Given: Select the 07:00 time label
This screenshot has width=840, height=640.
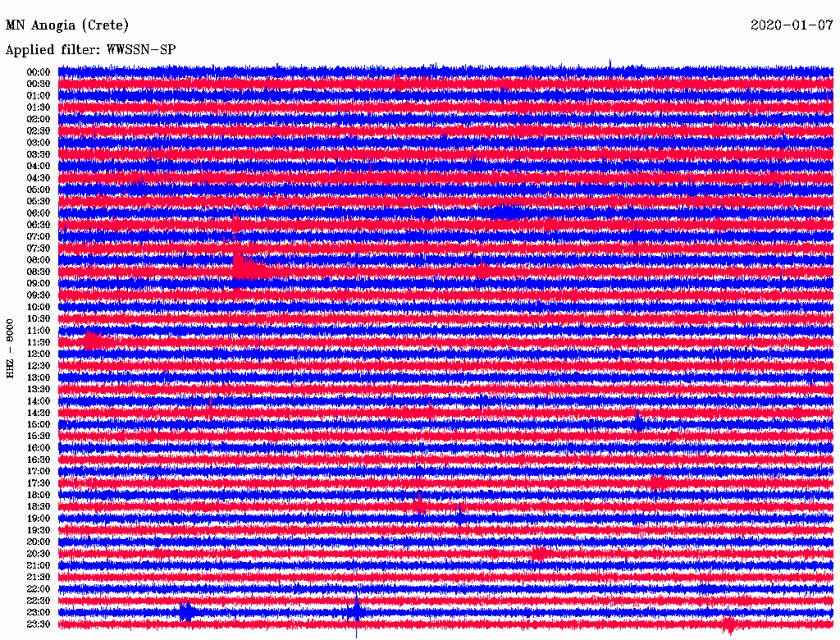Looking at the screenshot, I should point(39,237).
